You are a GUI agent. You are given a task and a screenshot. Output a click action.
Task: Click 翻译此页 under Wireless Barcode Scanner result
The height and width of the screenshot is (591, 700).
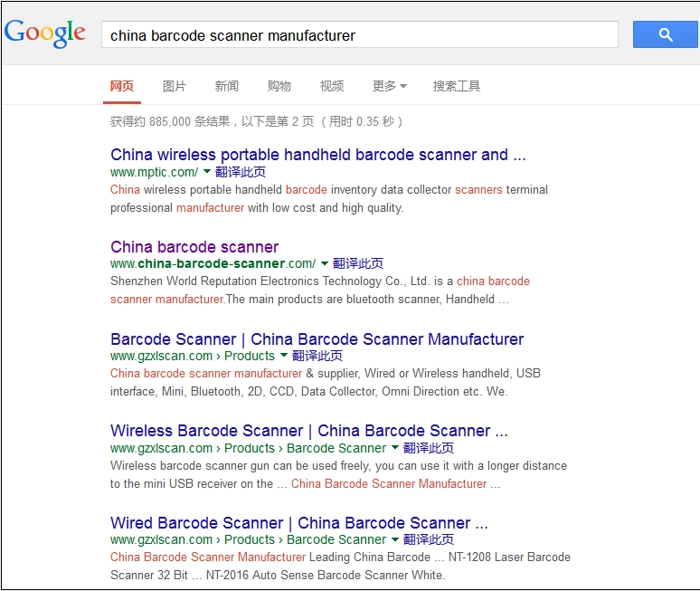tap(429, 448)
